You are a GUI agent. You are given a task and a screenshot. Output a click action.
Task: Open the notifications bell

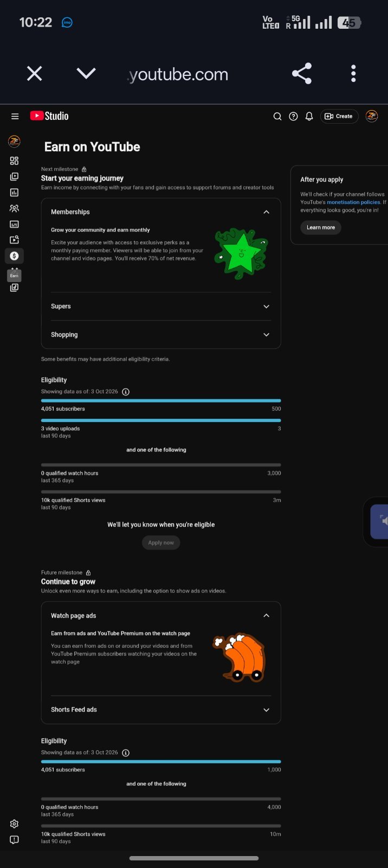tap(309, 116)
